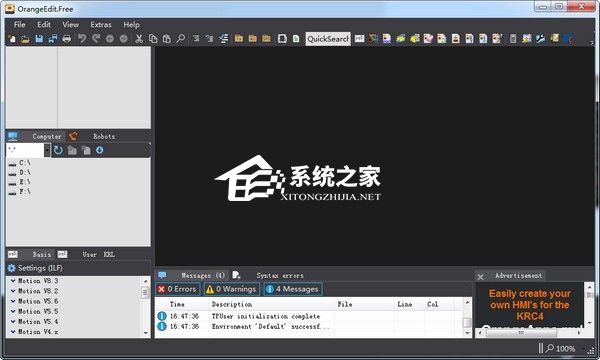Viewport: 600px width, 360px height.
Task: Toggle the 0 Errors filter
Action: [x=178, y=289]
